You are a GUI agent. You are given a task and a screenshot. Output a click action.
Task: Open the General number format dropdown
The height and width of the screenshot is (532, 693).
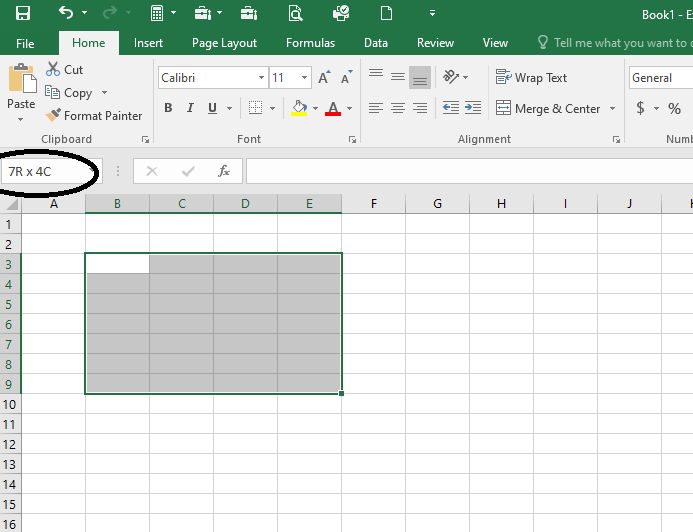pos(661,78)
